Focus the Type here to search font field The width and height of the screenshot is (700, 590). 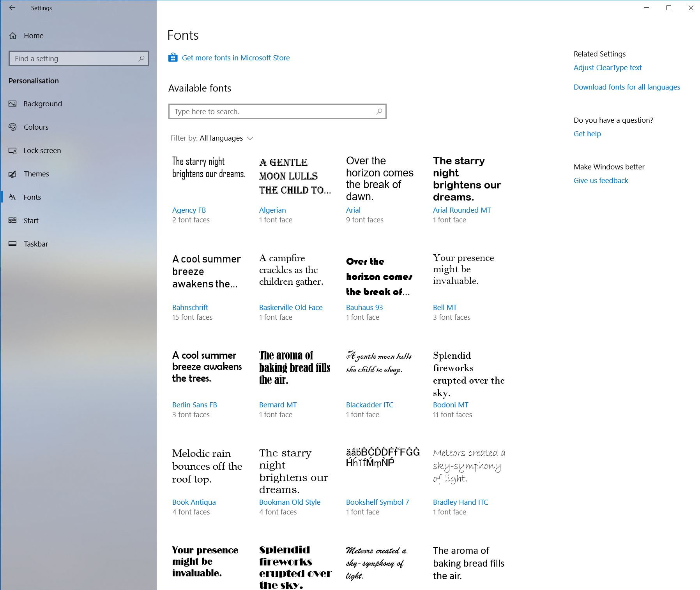pyautogui.click(x=278, y=111)
